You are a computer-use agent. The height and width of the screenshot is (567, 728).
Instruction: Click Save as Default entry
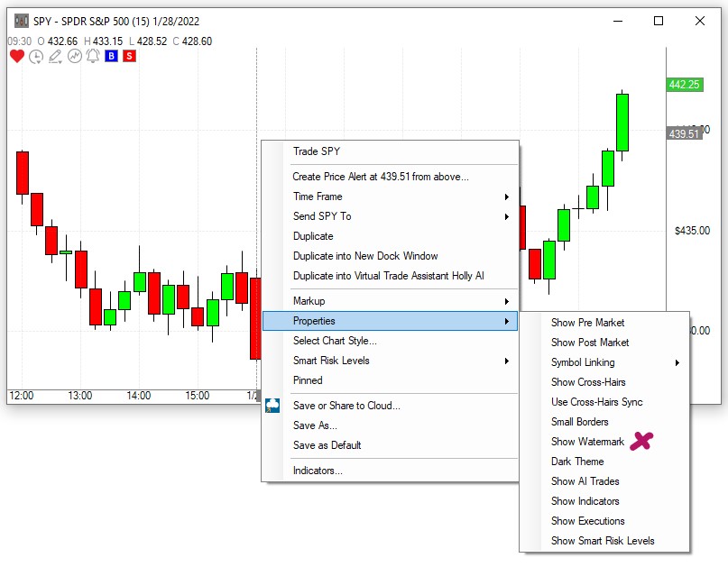[x=327, y=445]
